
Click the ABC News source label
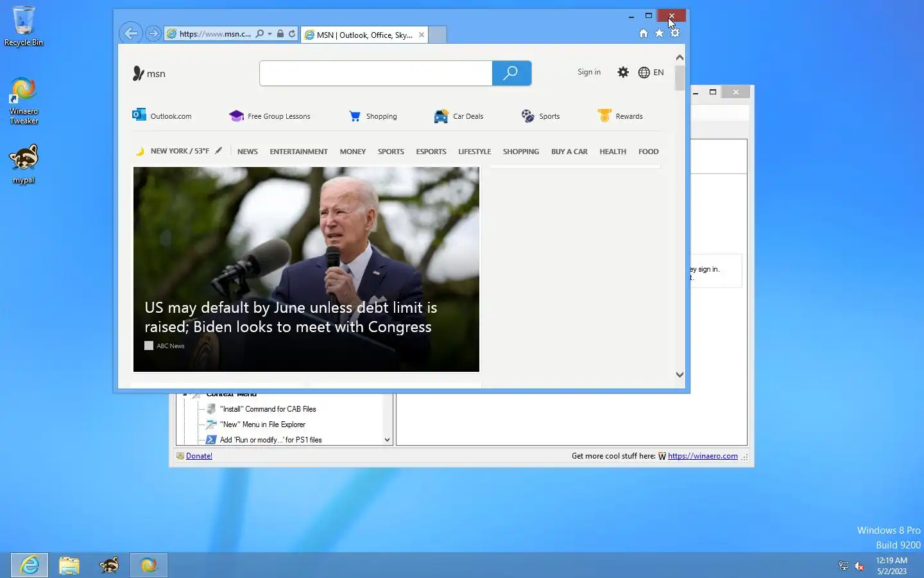tap(171, 346)
